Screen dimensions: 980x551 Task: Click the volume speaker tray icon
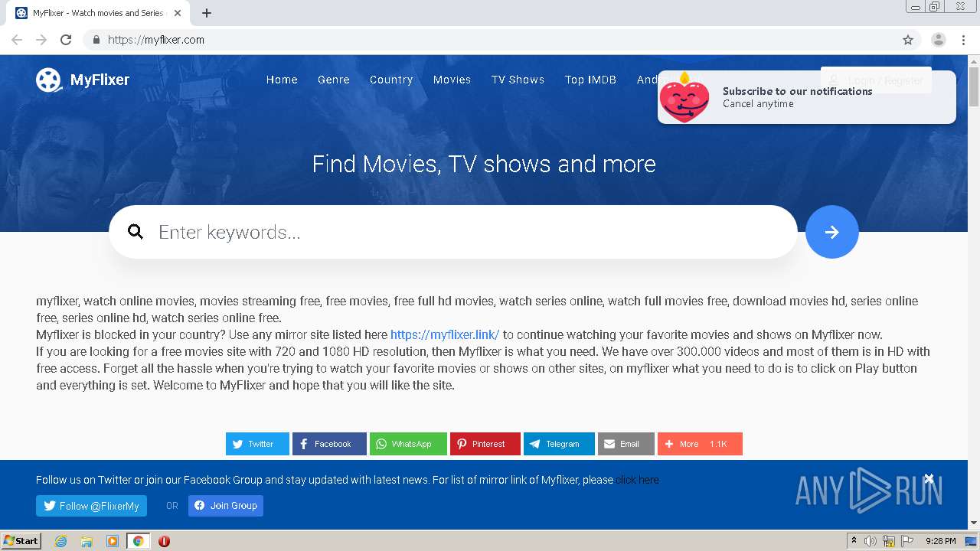871,541
